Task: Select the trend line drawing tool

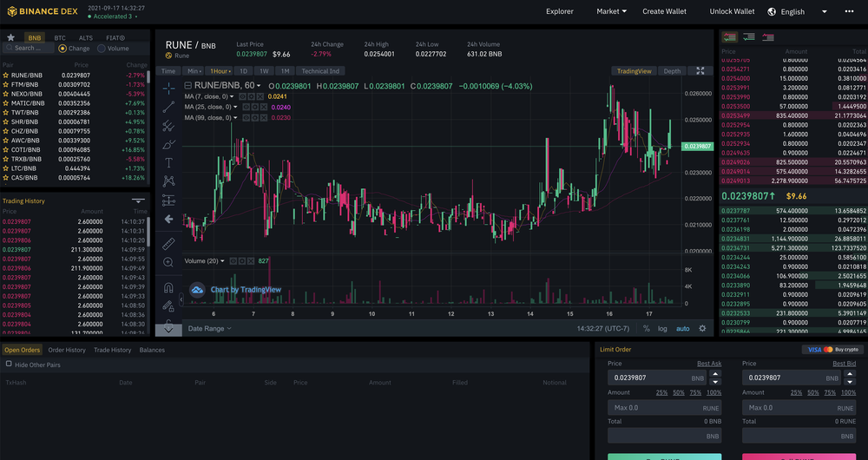Action: point(168,107)
